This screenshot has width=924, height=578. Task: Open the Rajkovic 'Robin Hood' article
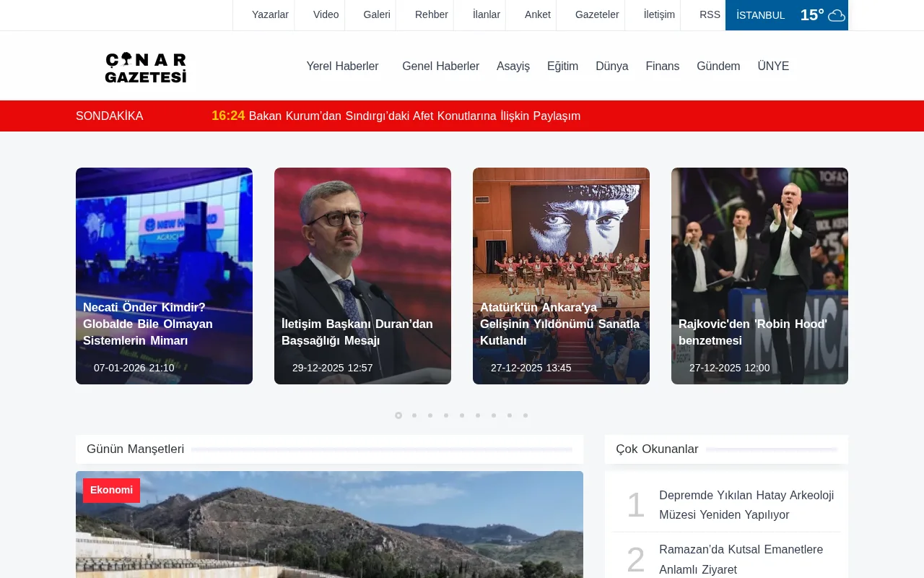point(753,332)
